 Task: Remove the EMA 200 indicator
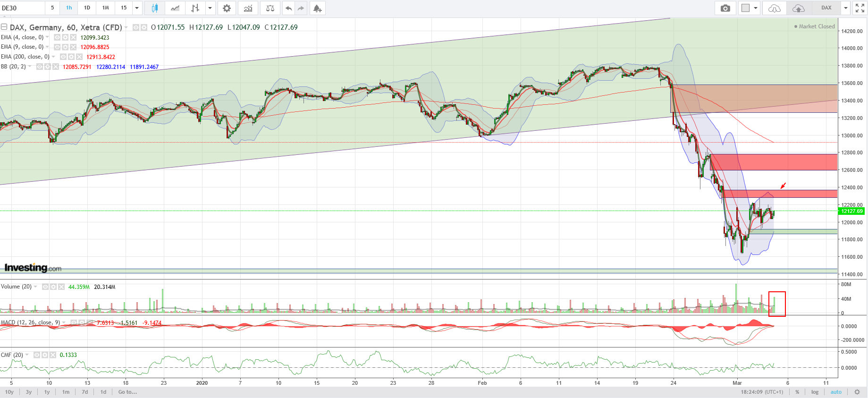tap(79, 57)
